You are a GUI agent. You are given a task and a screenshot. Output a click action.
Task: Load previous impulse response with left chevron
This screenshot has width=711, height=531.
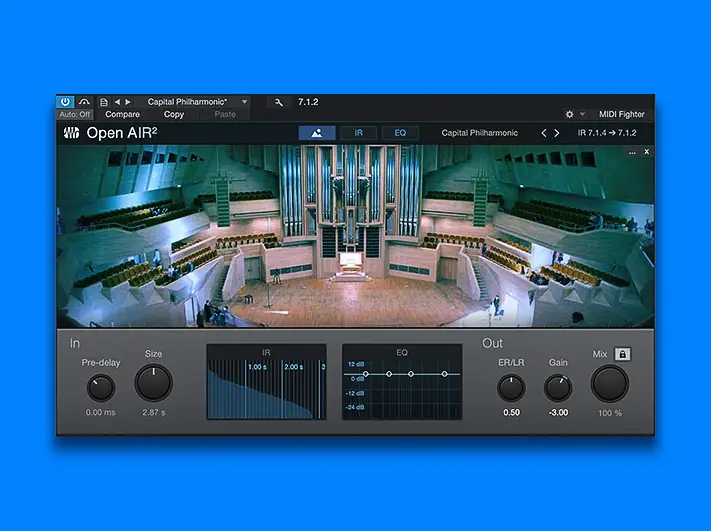pyautogui.click(x=544, y=133)
